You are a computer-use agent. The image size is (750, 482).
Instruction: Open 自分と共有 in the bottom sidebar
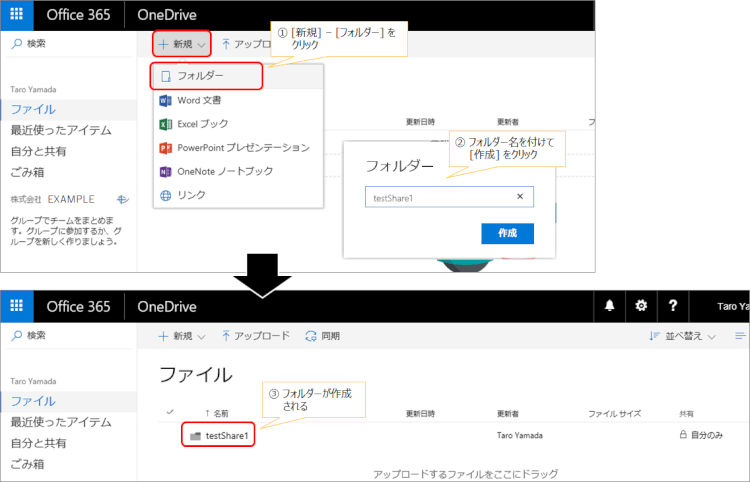click(38, 443)
